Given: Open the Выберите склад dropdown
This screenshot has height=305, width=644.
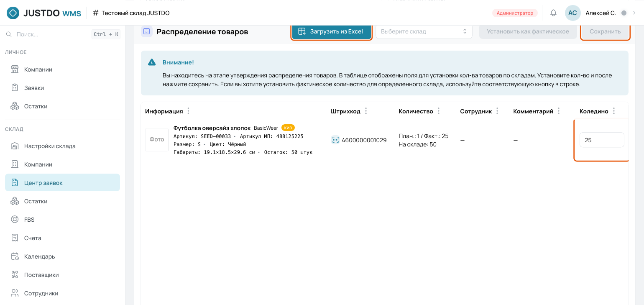Looking at the screenshot, I should 424,31.
